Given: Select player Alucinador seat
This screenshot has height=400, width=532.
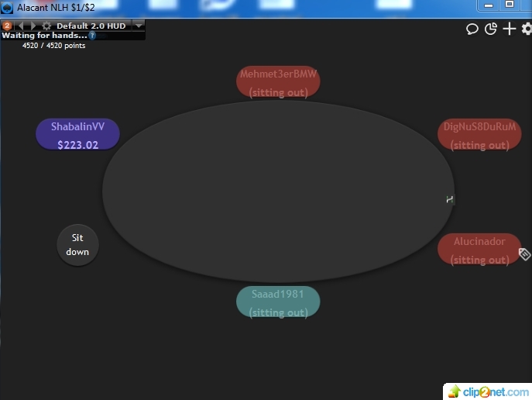Looking at the screenshot, I should 479,250.
